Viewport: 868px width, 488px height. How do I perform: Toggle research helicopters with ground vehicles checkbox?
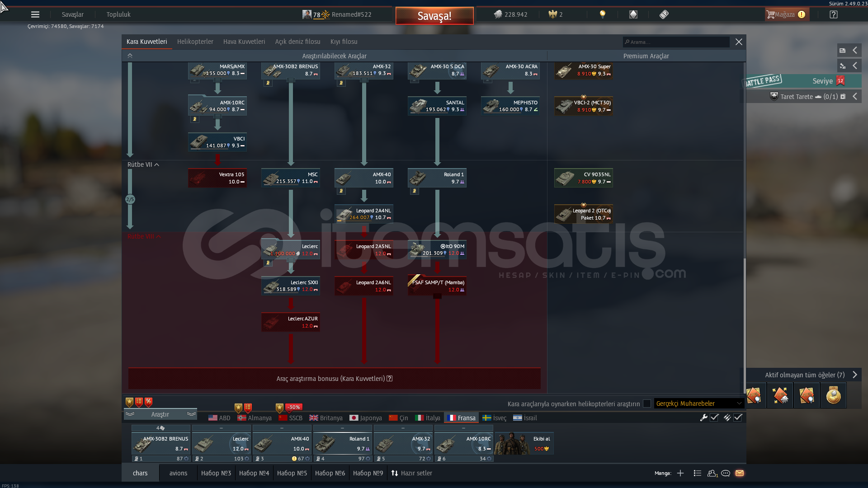pyautogui.click(x=647, y=404)
